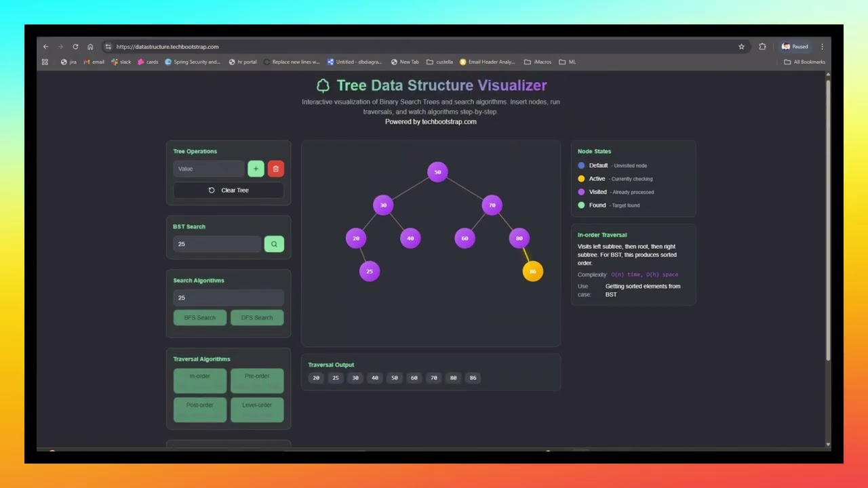
Task: Open the browser extensions puzzle icon
Action: [762, 47]
